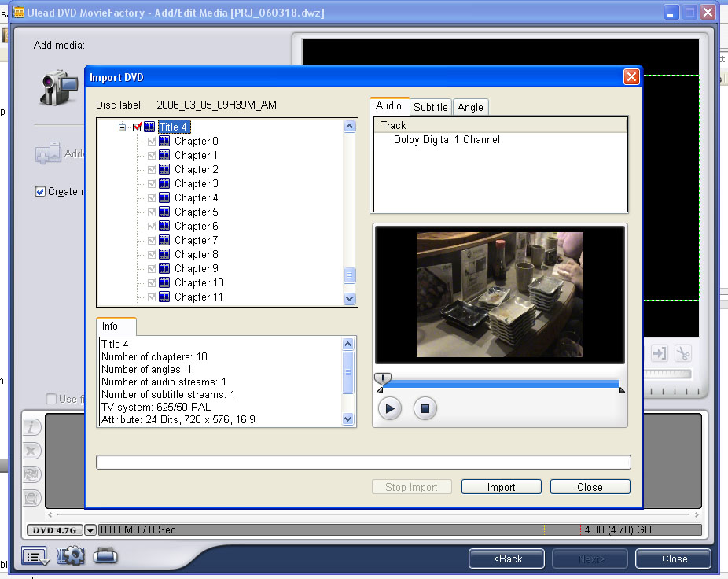
Task: Collapse the Title 4 tree node
Action: (x=123, y=127)
